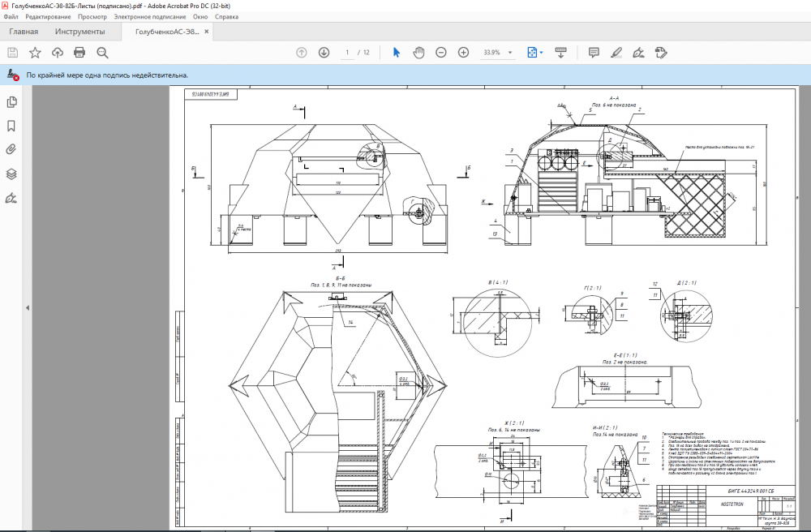The height and width of the screenshot is (532, 811).
Task: Open the page thumbnails panel
Action: [x=12, y=102]
